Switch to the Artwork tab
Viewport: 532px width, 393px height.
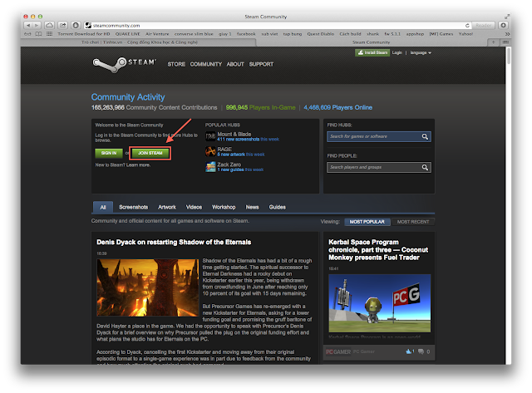(x=167, y=207)
